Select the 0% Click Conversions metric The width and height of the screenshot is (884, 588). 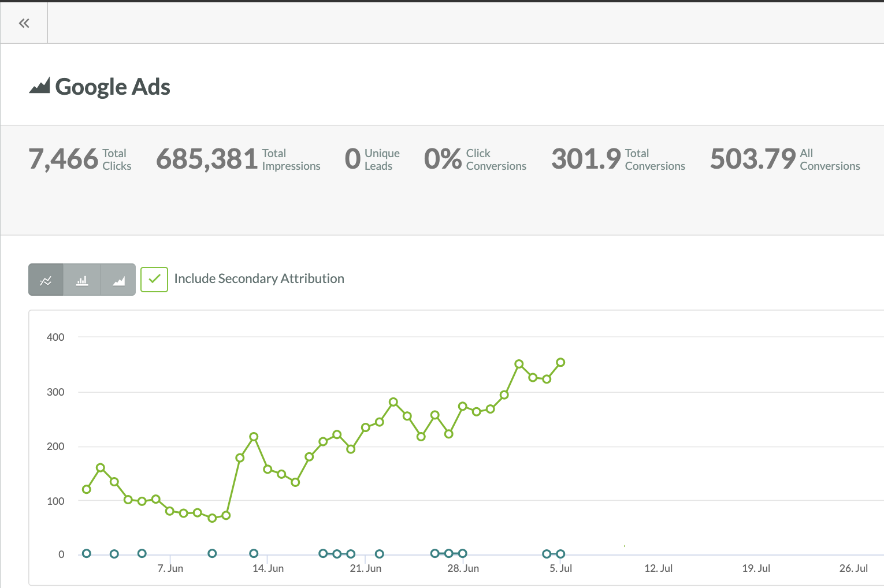pos(475,159)
